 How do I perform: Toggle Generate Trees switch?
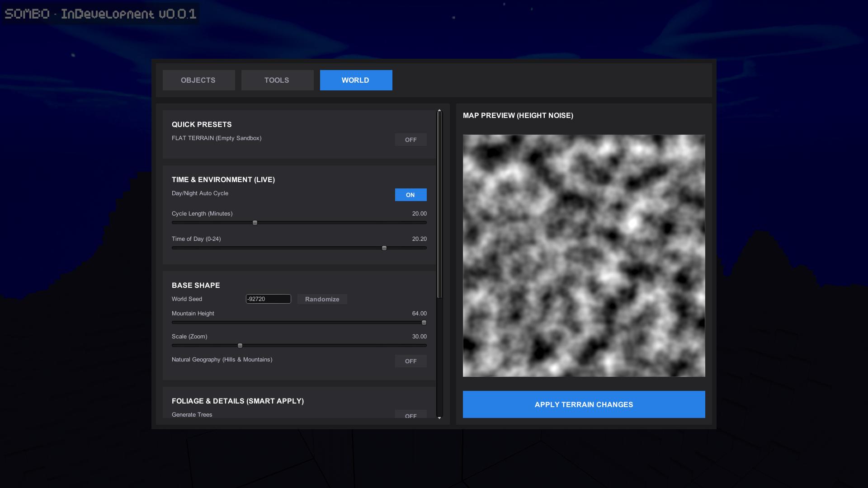point(410,415)
